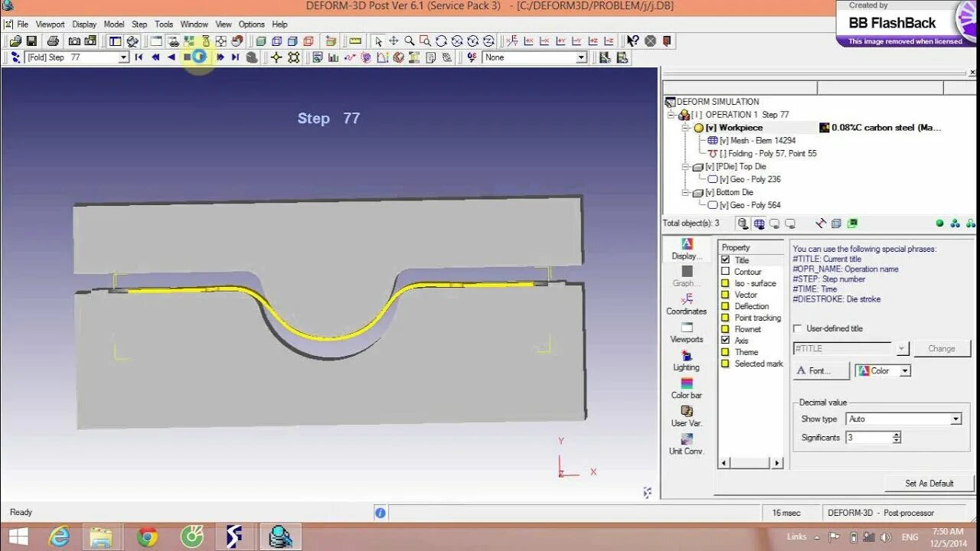Viewport: 980px width, 551px height.
Task: Open Unit Conv. settings icon
Action: coord(687,444)
